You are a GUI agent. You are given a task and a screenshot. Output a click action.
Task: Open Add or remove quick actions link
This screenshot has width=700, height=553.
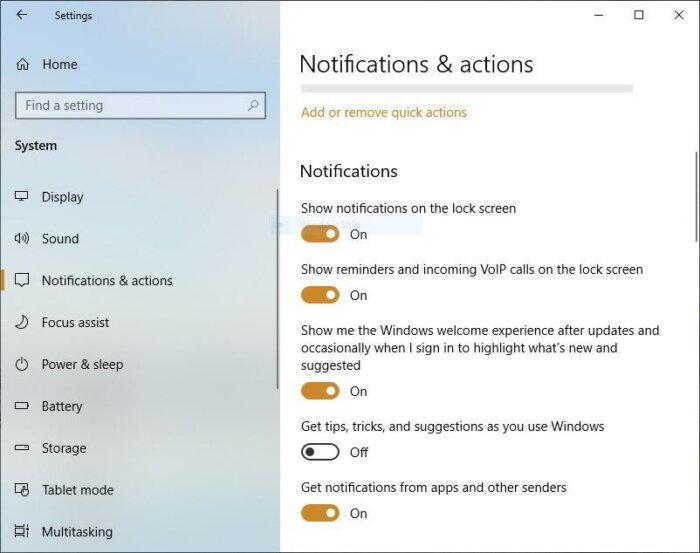tap(383, 112)
